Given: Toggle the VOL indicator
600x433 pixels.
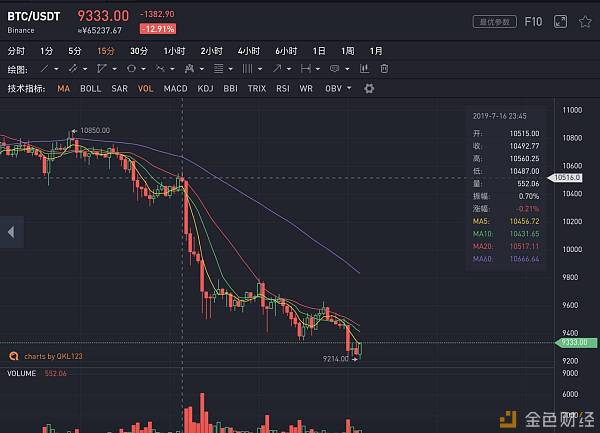Looking at the screenshot, I should [146, 89].
